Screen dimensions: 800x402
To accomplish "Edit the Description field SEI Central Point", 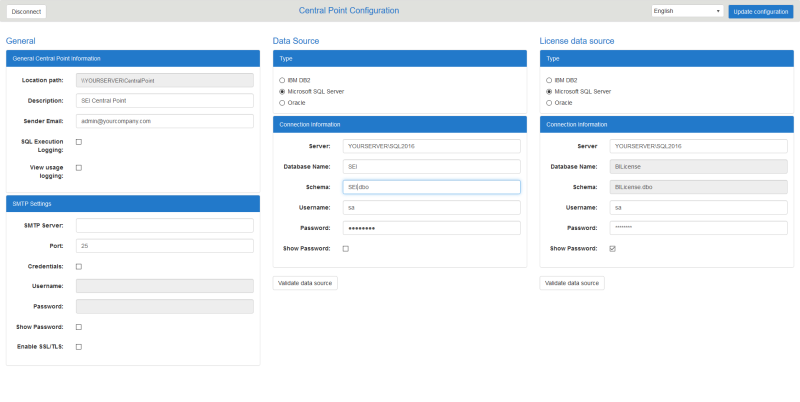I will 164,100.
